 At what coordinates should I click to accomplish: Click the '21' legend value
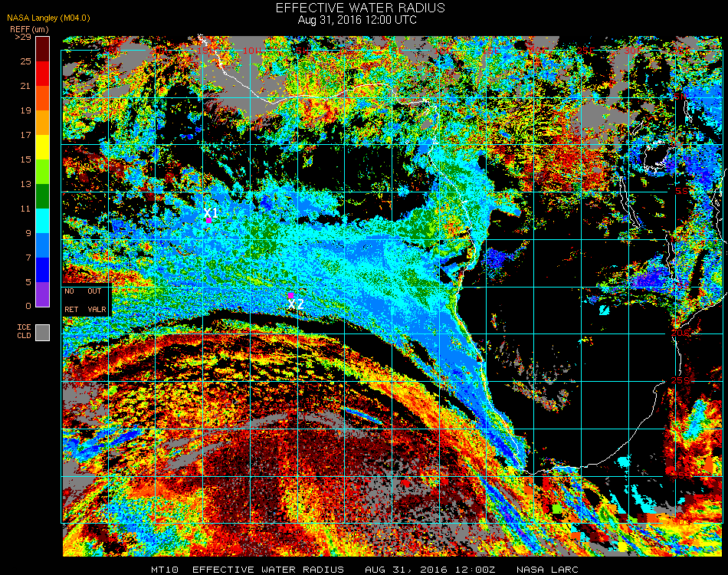pyautogui.click(x=25, y=86)
